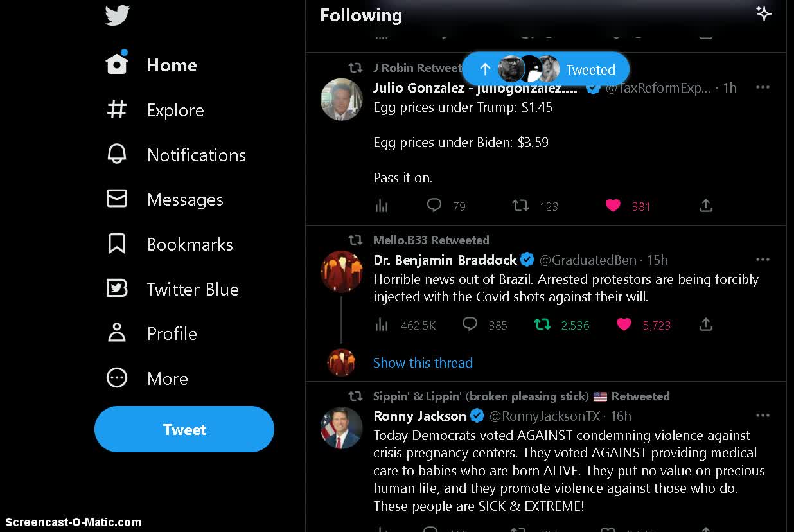Undo retweet of Brazil news tweet
This screenshot has height=532, width=794.
tap(543, 324)
